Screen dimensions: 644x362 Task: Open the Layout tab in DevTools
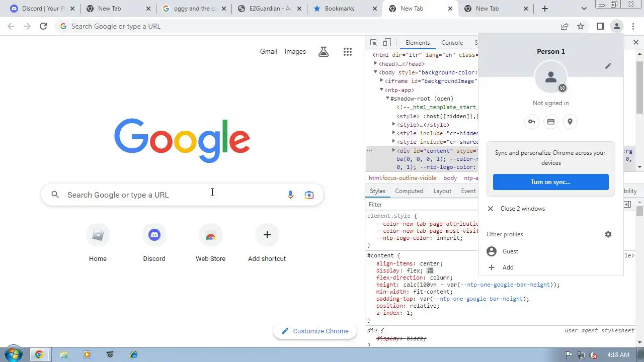(x=442, y=191)
